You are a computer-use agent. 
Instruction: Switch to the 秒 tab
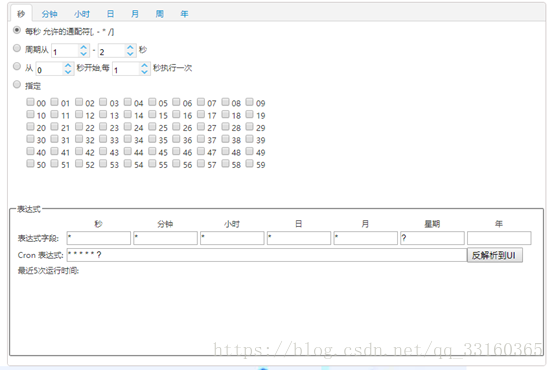[x=21, y=14]
